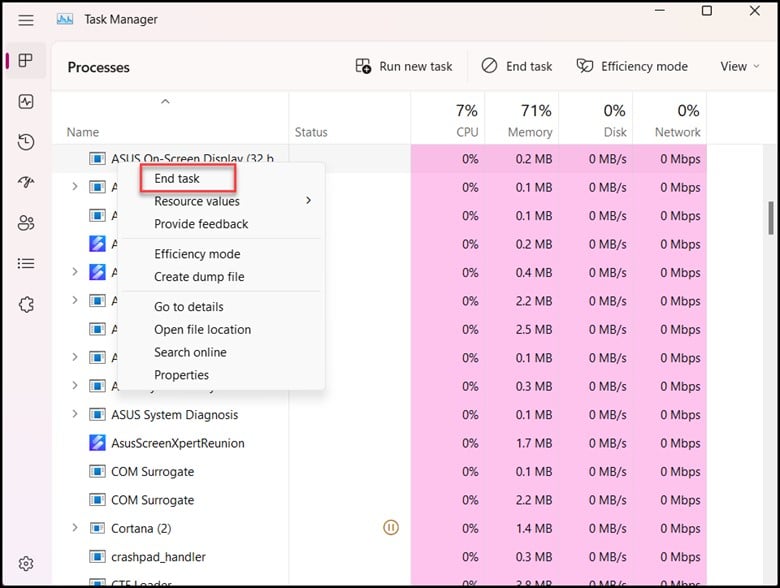Select the ASUS On-Screen Display process row

(379, 159)
